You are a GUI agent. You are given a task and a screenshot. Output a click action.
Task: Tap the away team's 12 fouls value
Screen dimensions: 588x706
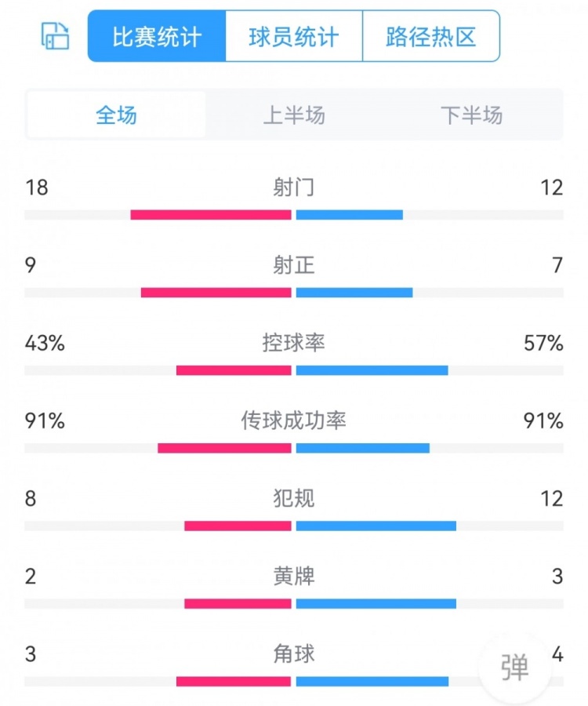pyautogui.click(x=551, y=499)
